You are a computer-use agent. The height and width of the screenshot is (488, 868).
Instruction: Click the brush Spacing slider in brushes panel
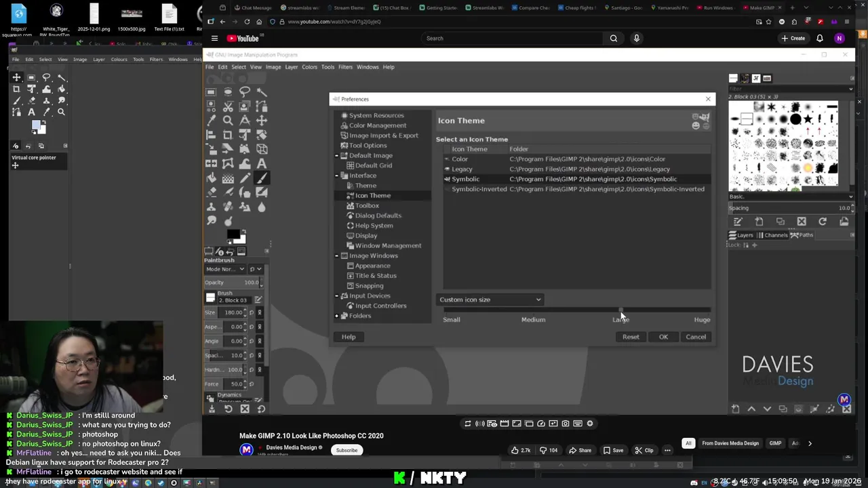[791, 208]
